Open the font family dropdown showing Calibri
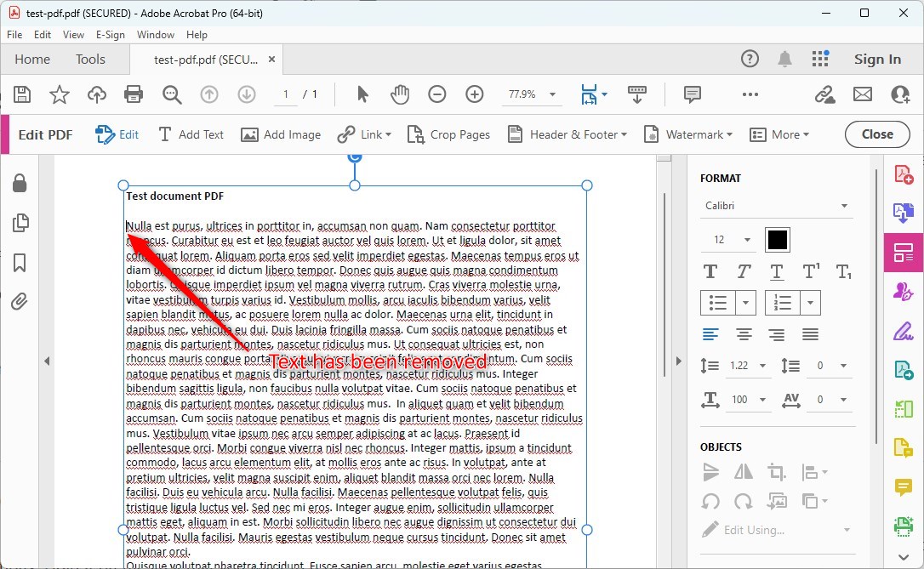Image resolution: width=924 pixels, height=569 pixels. (x=776, y=205)
